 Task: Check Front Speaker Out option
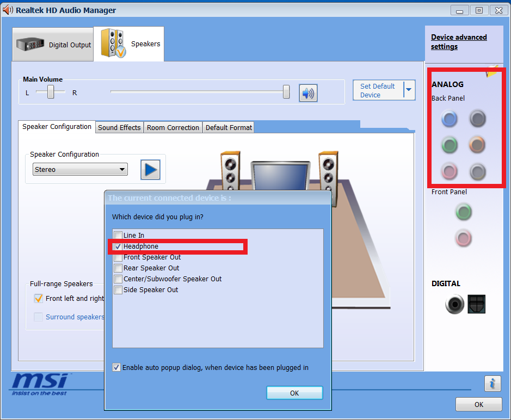[118, 257]
